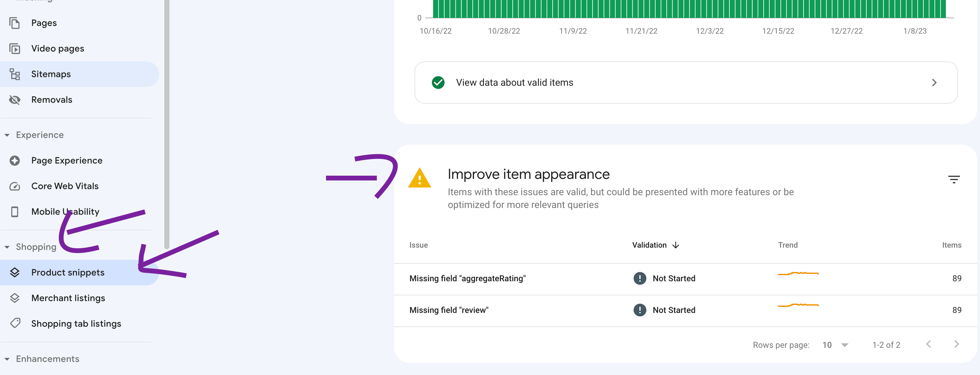Click the Trend column header
This screenshot has width=980, height=375.
point(788,245)
